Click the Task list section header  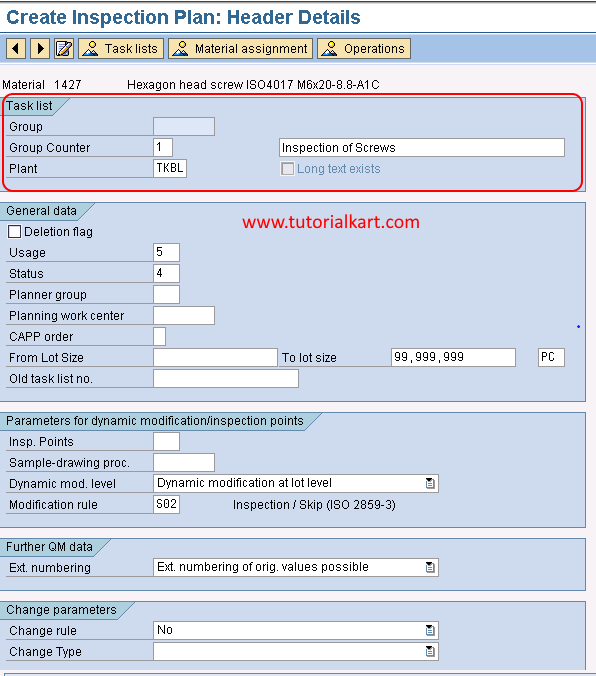tap(29, 106)
